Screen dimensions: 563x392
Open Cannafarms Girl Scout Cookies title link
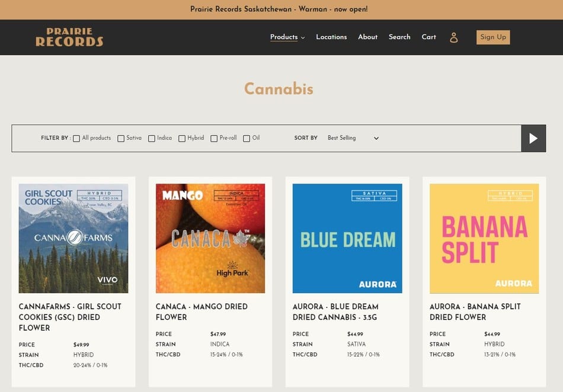[x=71, y=317]
